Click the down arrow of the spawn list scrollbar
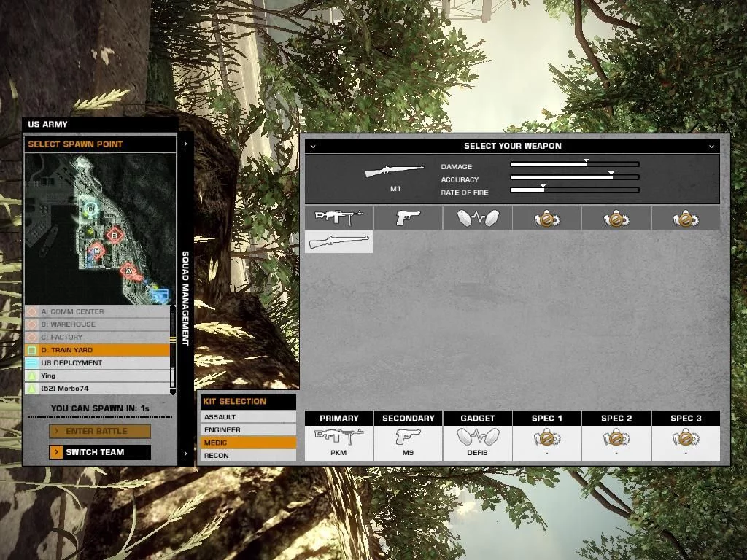Viewport: 747px width, 560px height. pyautogui.click(x=172, y=392)
